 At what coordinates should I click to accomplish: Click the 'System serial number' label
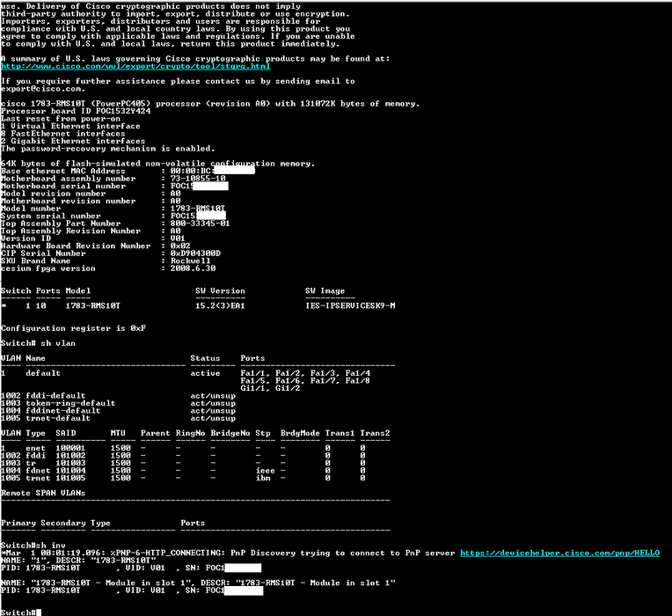[50, 216]
